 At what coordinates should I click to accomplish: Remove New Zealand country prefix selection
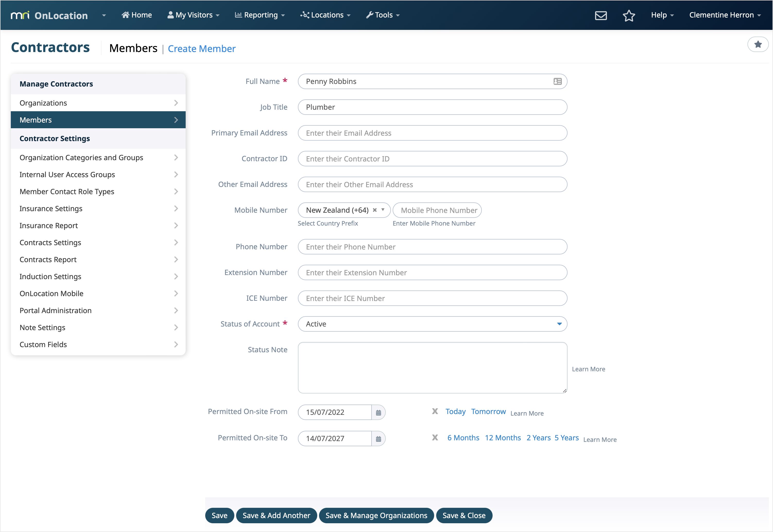tap(375, 210)
